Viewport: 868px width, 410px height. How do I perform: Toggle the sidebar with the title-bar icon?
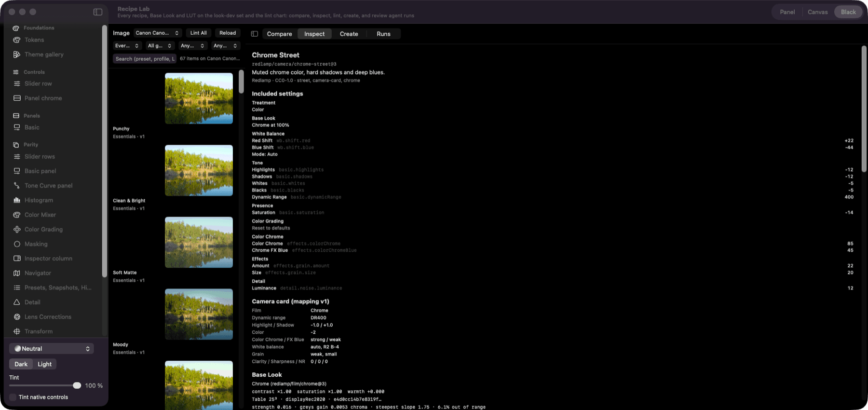tap(98, 12)
